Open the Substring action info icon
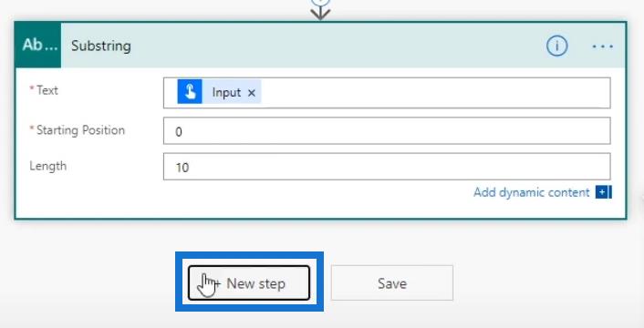 [556, 46]
